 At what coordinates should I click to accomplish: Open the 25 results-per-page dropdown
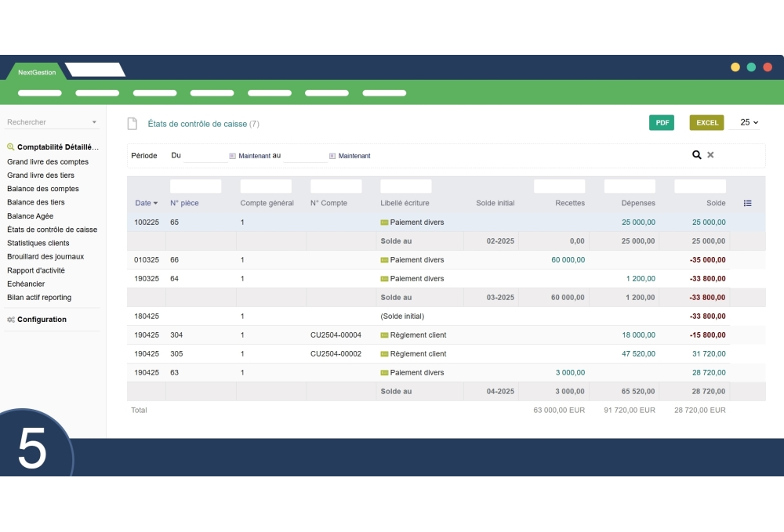(x=746, y=123)
